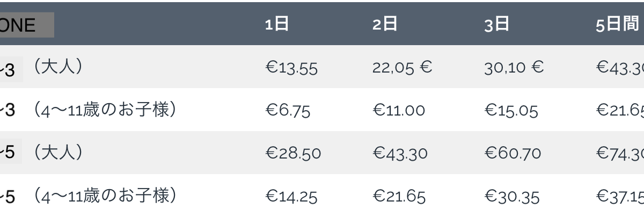This screenshot has height=223, width=644.
Task: Select the €11.00 child two-day price
Action: [x=399, y=111]
